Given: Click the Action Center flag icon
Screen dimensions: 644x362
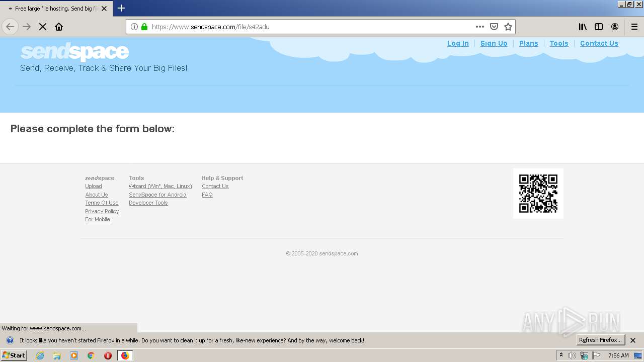Looking at the screenshot, I should coord(596,355).
